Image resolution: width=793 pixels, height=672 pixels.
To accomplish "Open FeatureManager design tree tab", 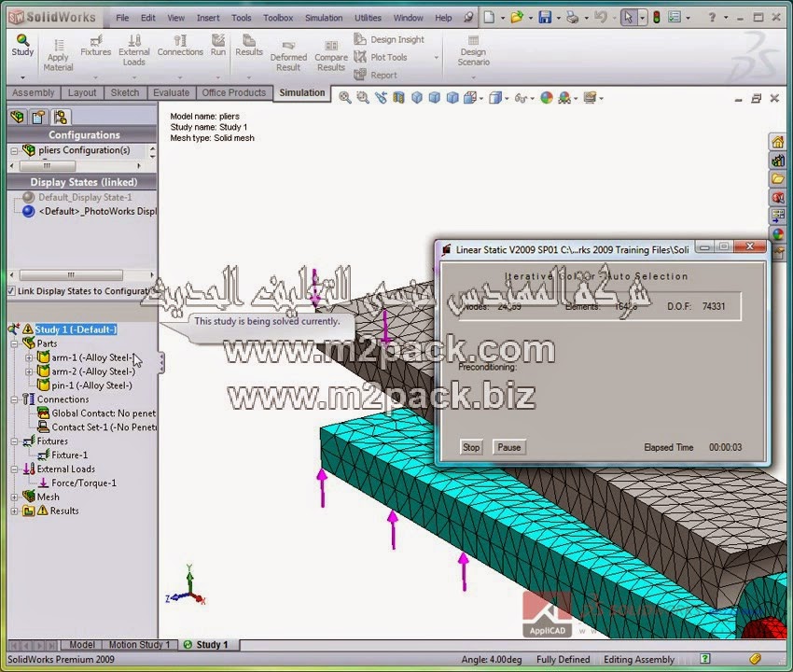I will (17, 117).
